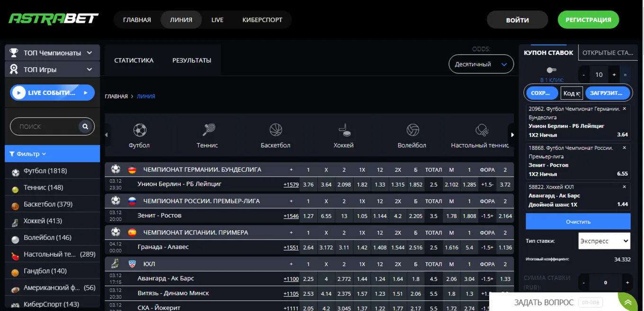Open the Киберспорт menu item
Screen dimensions: 644x311
tap(262, 20)
